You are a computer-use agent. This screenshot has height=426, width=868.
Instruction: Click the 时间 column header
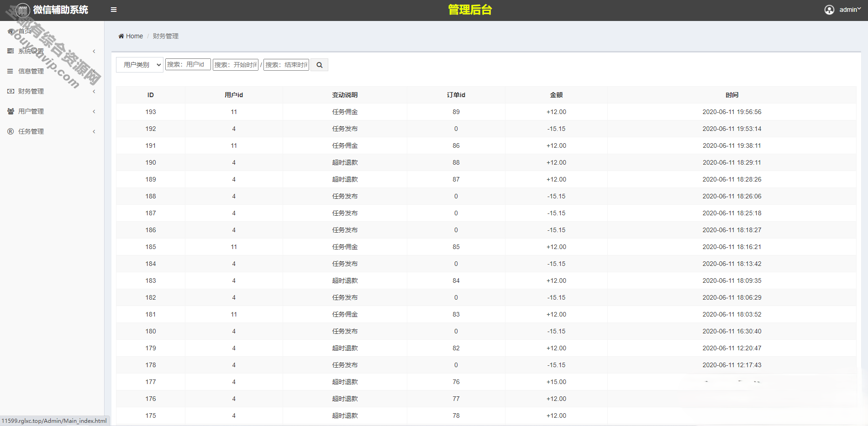(x=732, y=95)
